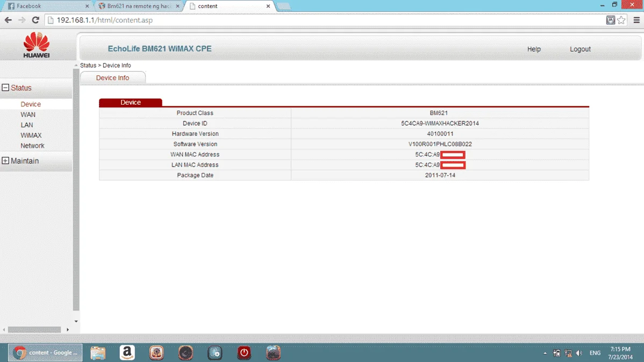644x362 pixels.
Task: Click the taskbar icon with a gear and document
Action: pos(215,352)
